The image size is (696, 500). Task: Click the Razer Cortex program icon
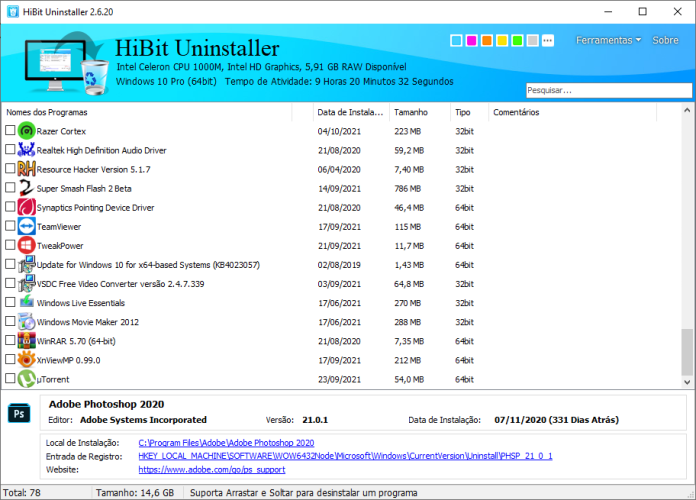pyautogui.click(x=27, y=131)
